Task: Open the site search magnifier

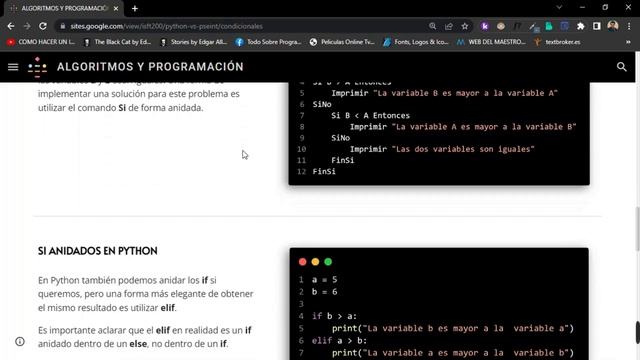Action: pos(622,67)
